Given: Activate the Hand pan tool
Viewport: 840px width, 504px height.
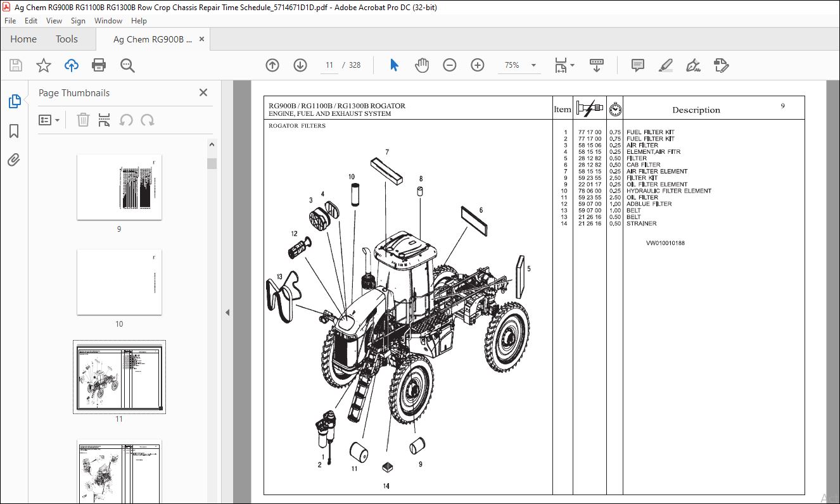Looking at the screenshot, I should click(x=422, y=65).
